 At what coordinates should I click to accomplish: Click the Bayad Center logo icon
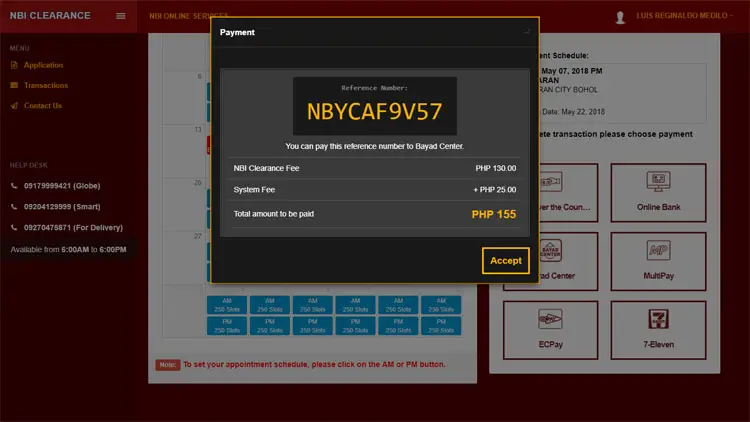[551, 250]
